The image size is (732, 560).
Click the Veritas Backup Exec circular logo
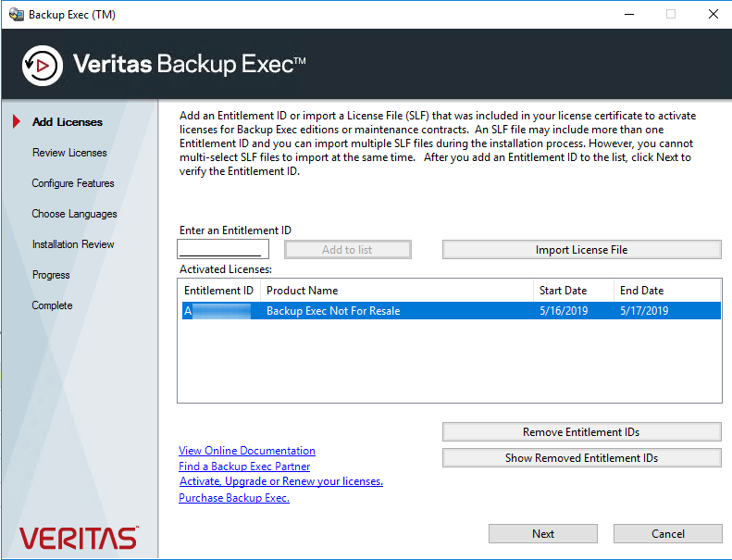tap(42, 65)
